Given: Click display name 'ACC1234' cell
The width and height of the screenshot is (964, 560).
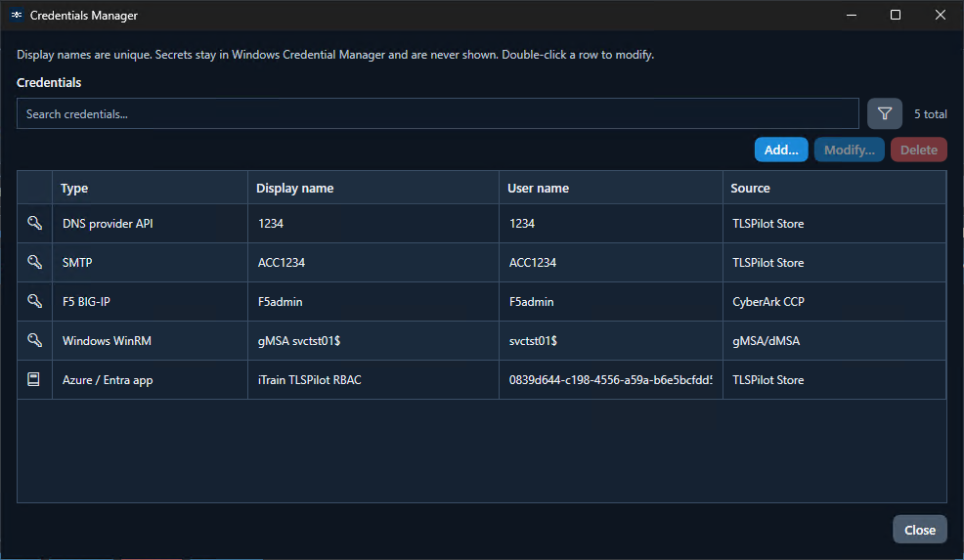Looking at the screenshot, I should (373, 263).
